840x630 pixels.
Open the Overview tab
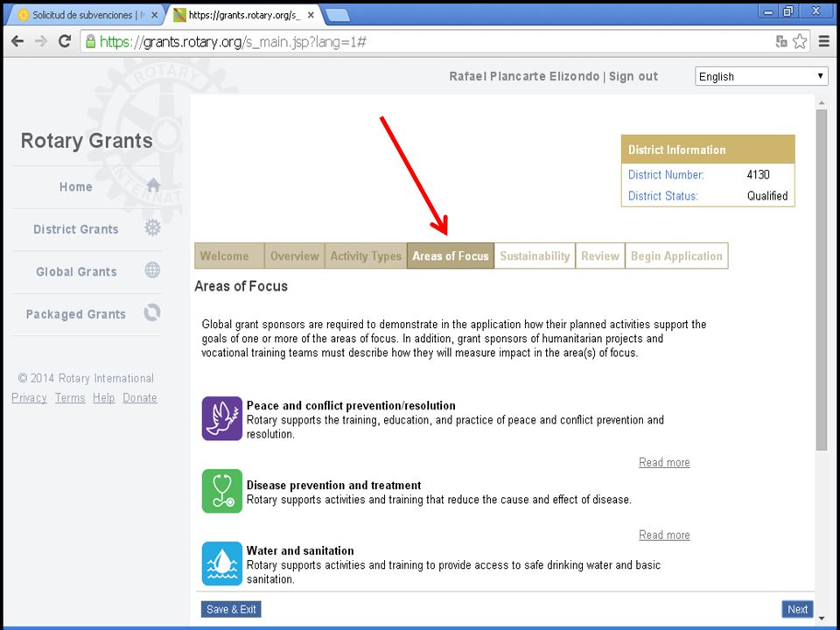(x=295, y=255)
